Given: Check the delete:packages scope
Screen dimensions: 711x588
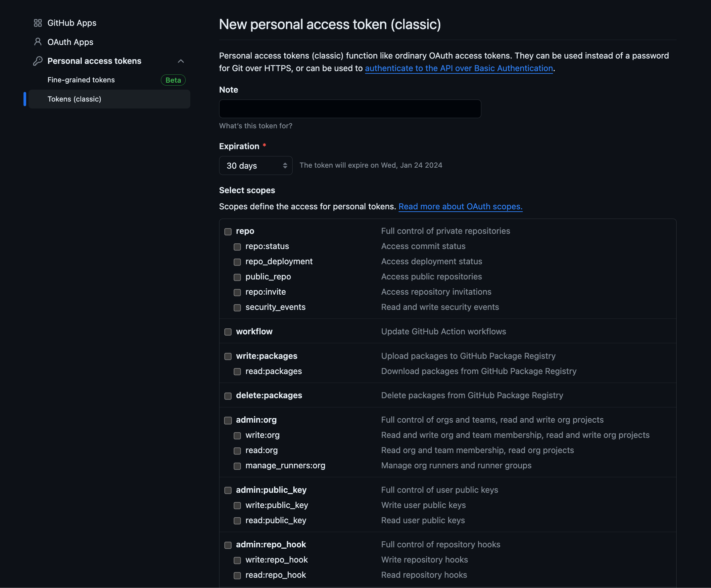Looking at the screenshot, I should (228, 396).
